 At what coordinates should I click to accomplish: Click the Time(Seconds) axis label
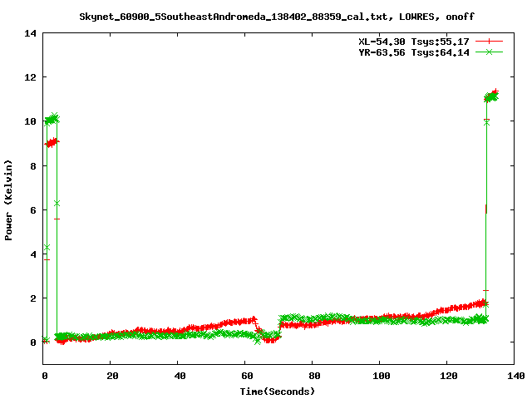278,392
